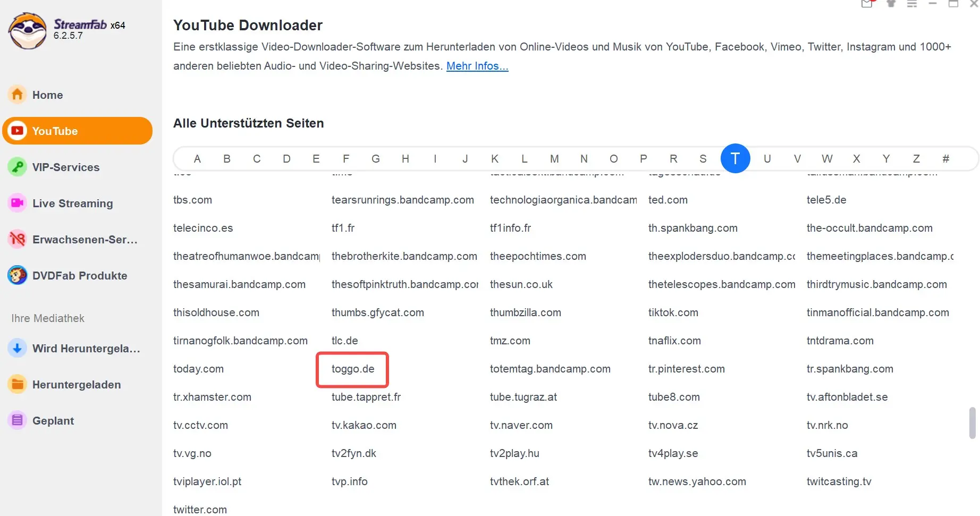Viewport: 980px width, 516px height.
Task: Switch to letter V tab
Action: point(797,158)
